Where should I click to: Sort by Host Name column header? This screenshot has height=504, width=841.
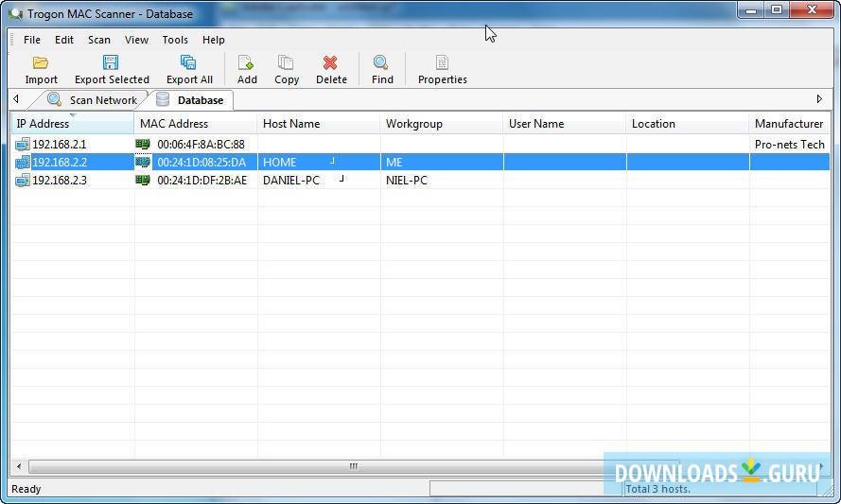[319, 123]
